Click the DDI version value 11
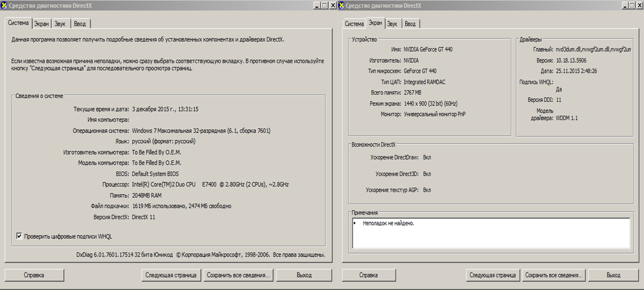Image resolution: width=644 pixels, height=290 pixels. (x=559, y=100)
